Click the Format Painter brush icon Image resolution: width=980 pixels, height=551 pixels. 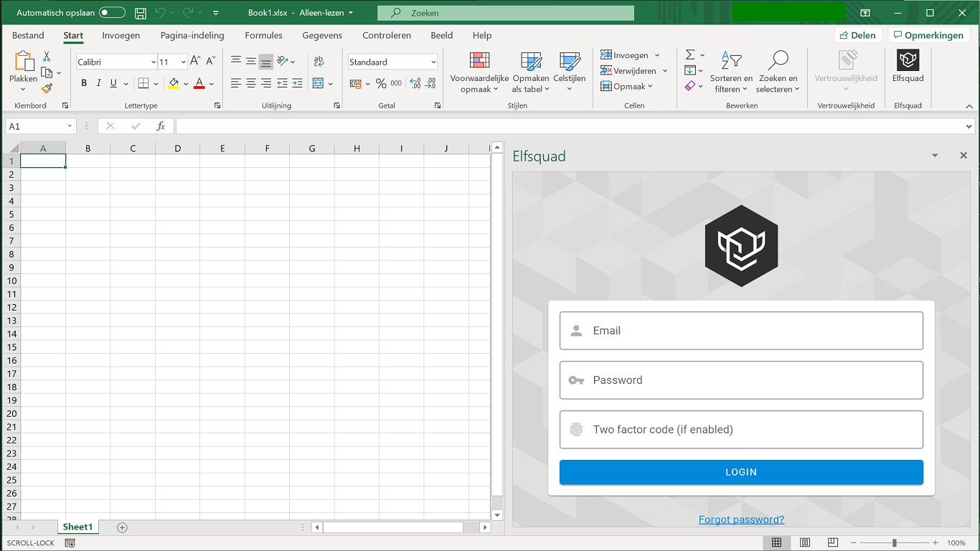tap(47, 89)
